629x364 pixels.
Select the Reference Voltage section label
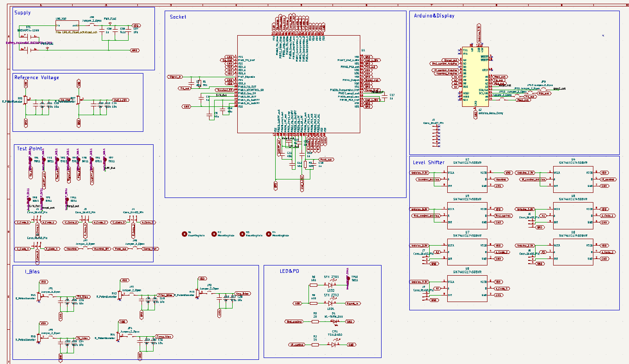(x=37, y=78)
